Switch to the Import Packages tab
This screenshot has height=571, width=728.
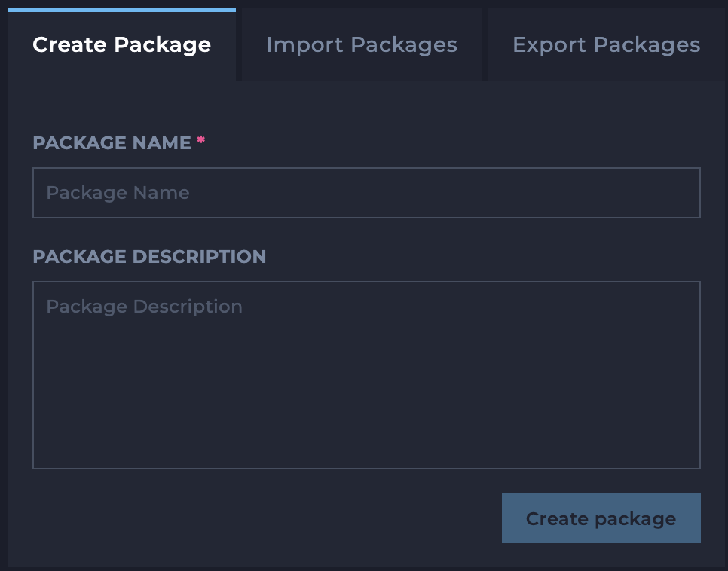click(x=362, y=44)
